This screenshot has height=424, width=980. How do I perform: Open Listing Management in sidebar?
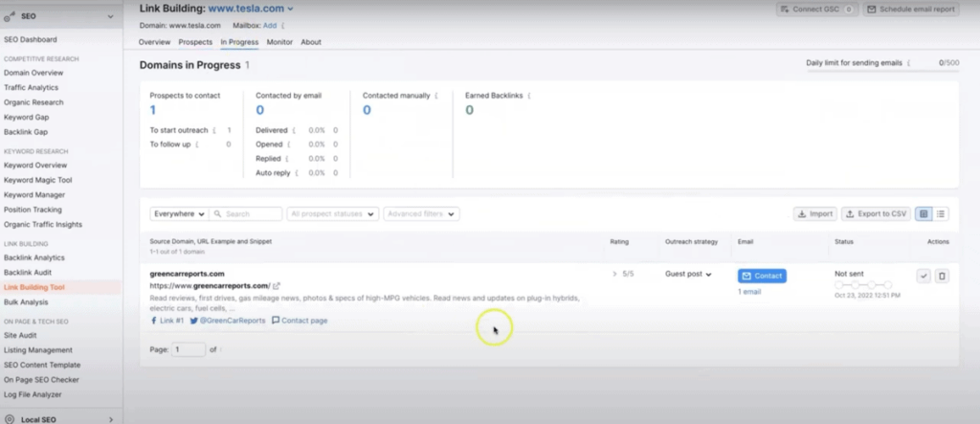pyautogui.click(x=38, y=350)
